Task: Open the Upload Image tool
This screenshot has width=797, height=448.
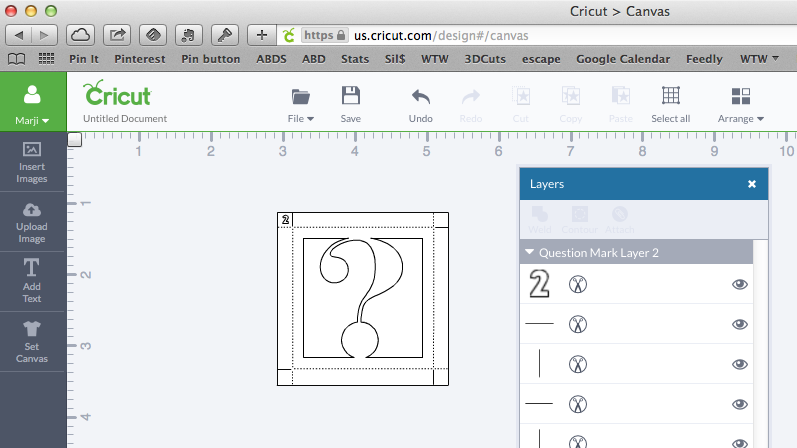Action: (x=32, y=222)
